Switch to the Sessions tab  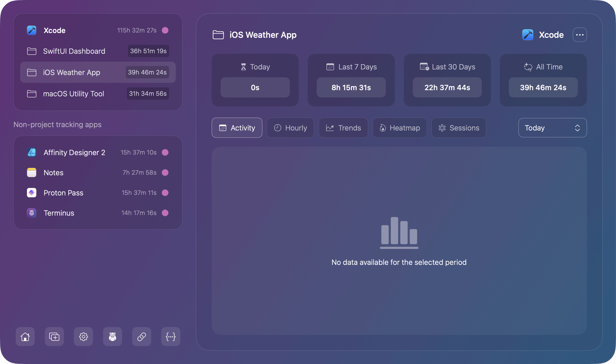coord(458,128)
